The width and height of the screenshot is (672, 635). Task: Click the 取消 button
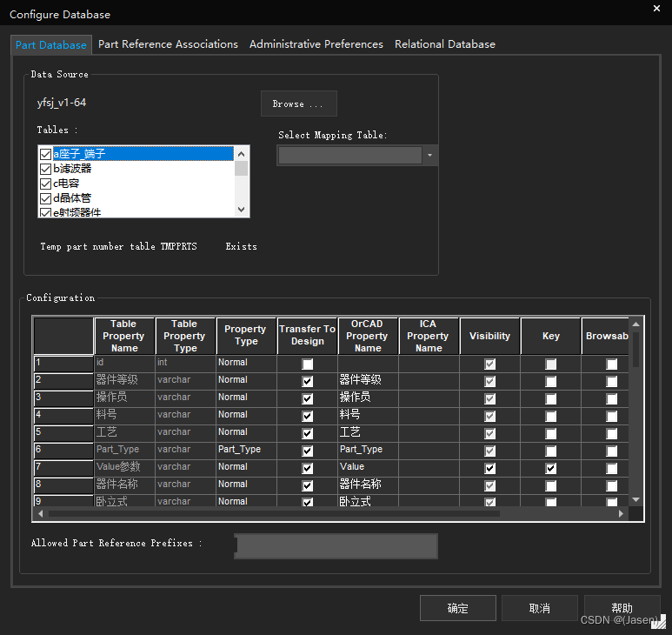tap(539, 608)
